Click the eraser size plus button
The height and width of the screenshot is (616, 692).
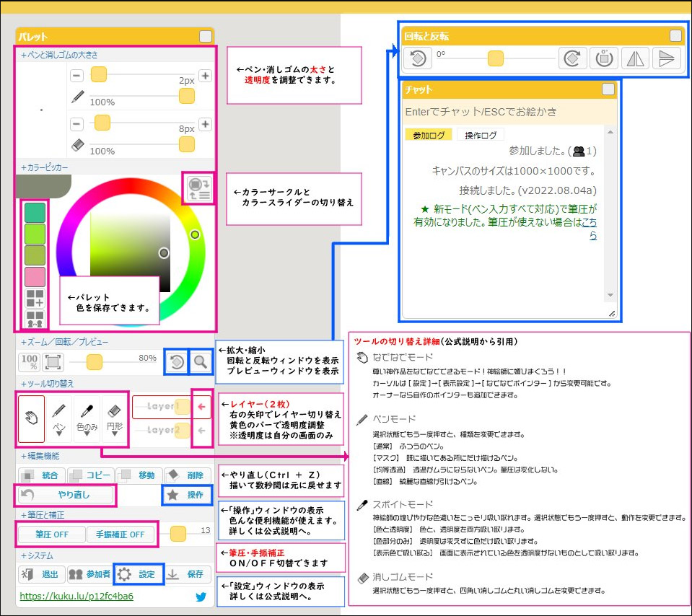205,124
